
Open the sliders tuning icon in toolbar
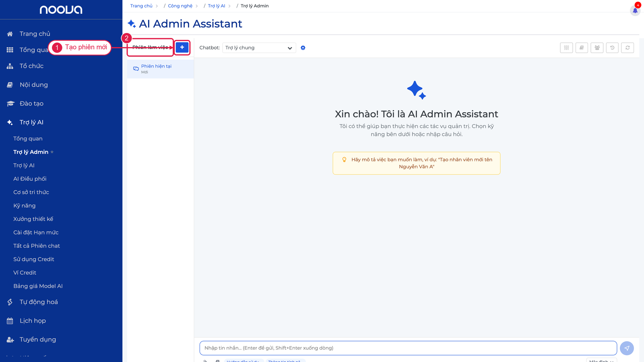point(566,48)
